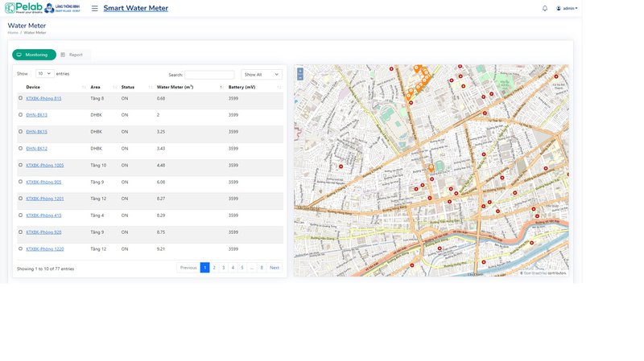Click the orange marker near map center
Viewport: 644px width, 361px height.
point(431,167)
